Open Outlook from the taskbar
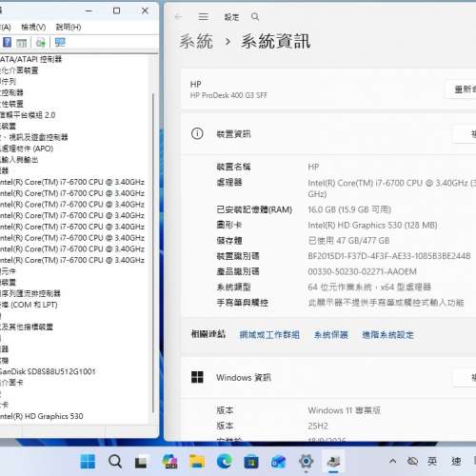Viewport: 476px width, 476px height. coord(278,462)
